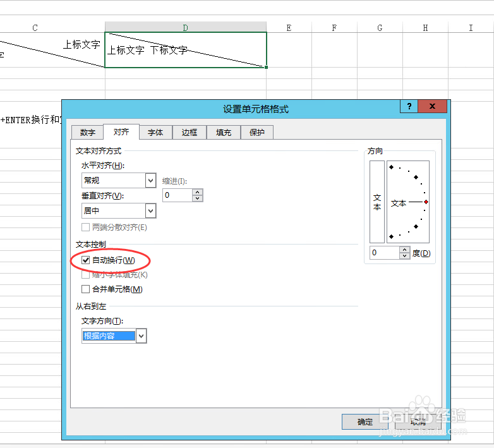494x448 pixels.
Task: Switch to the 对齐 tab
Action: click(x=121, y=131)
